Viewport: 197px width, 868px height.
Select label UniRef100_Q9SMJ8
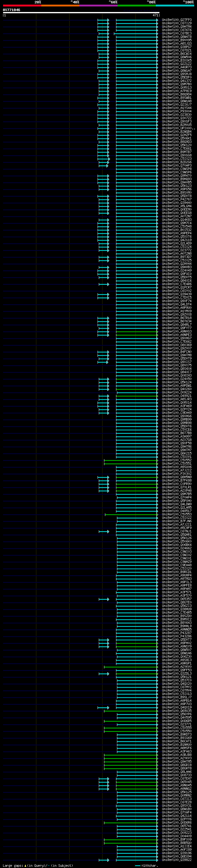176,74
